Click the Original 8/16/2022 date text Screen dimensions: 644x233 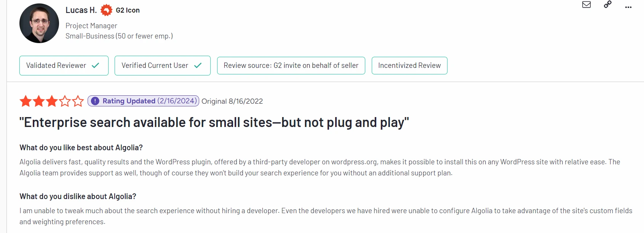click(232, 101)
